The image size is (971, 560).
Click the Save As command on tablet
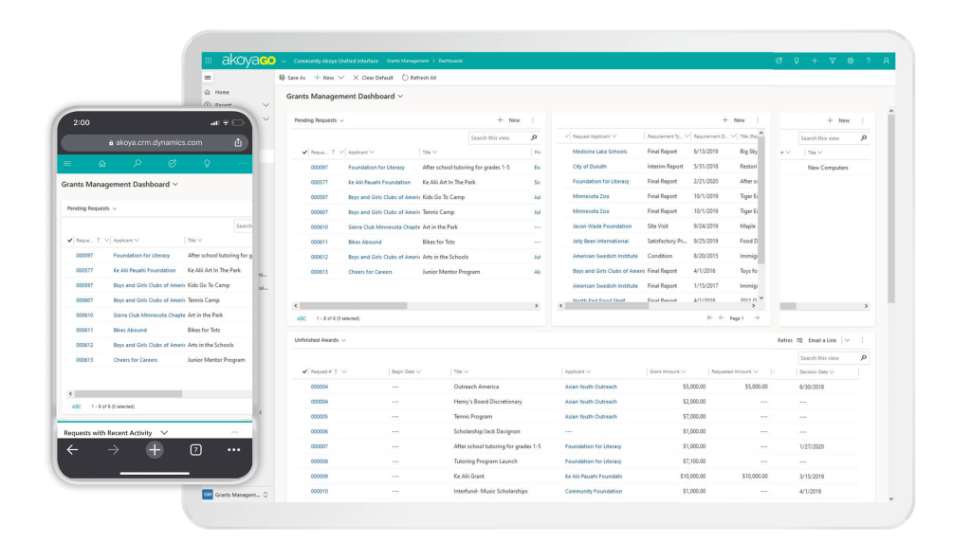(x=292, y=78)
